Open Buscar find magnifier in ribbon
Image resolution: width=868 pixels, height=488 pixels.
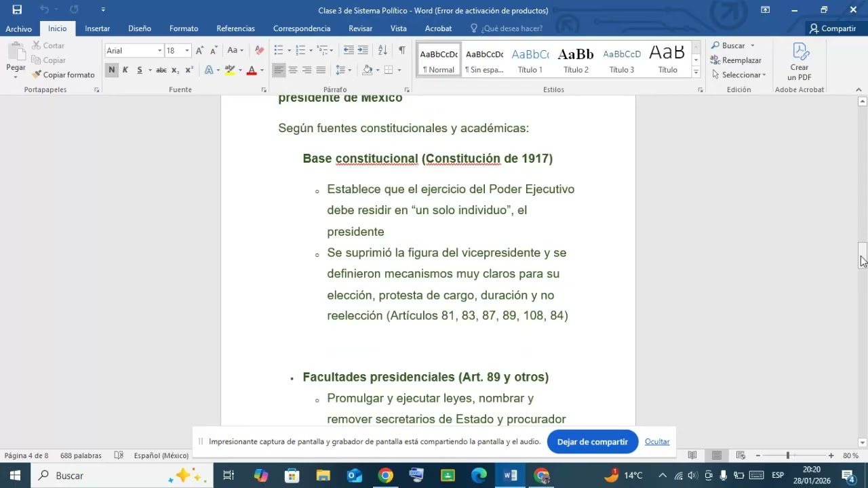point(728,45)
